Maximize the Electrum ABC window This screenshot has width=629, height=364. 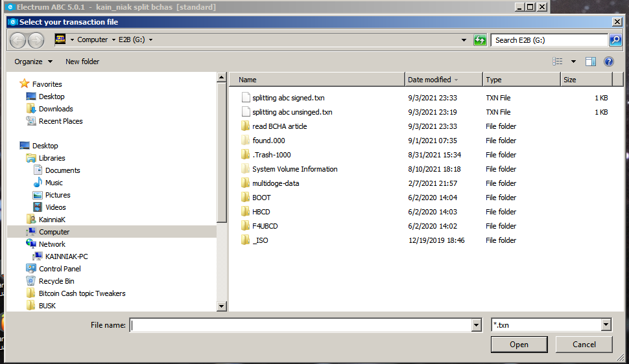(x=530, y=7)
